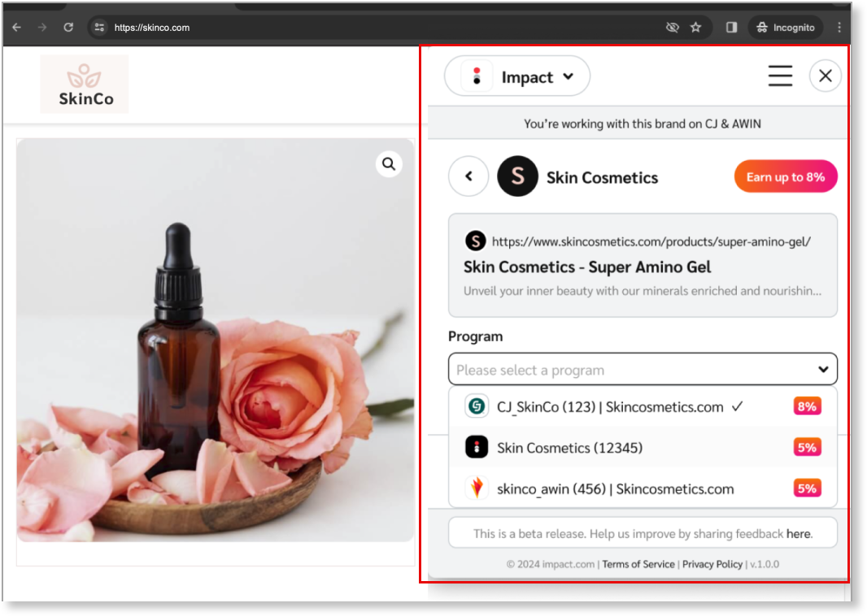
Task: Click the skinco.com address bar URL
Action: pos(152,28)
